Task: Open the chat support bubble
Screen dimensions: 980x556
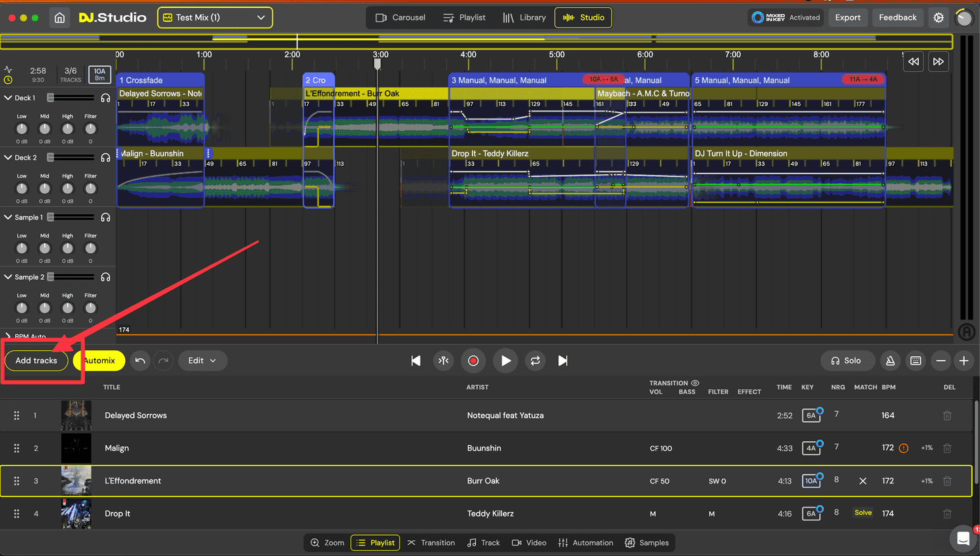Action: (963, 539)
